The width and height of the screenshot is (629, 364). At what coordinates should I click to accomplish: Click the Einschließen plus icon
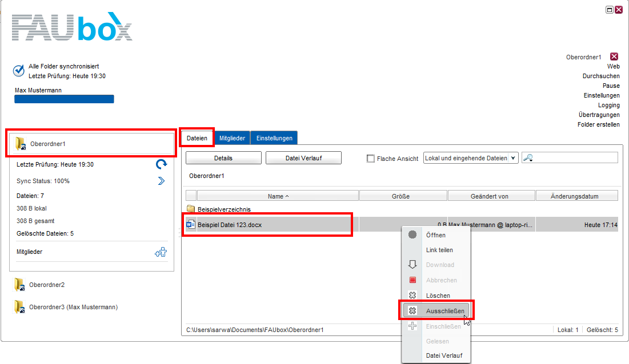(x=412, y=326)
